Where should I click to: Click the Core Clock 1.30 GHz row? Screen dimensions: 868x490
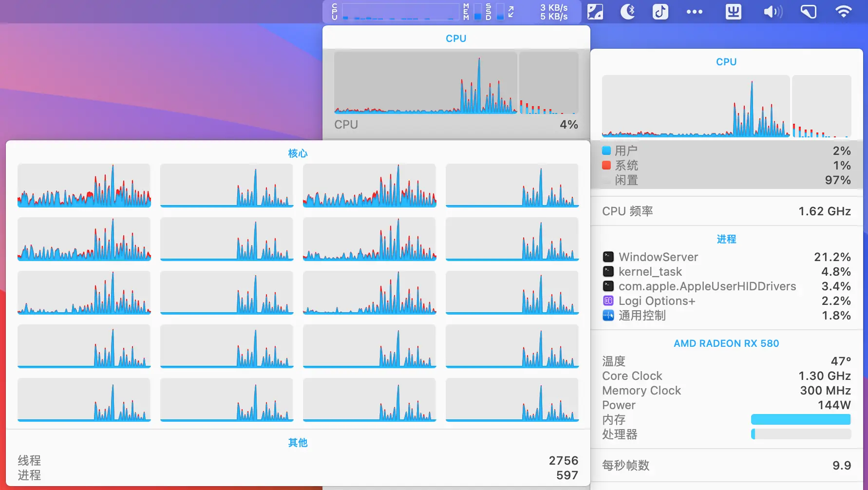click(x=726, y=376)
